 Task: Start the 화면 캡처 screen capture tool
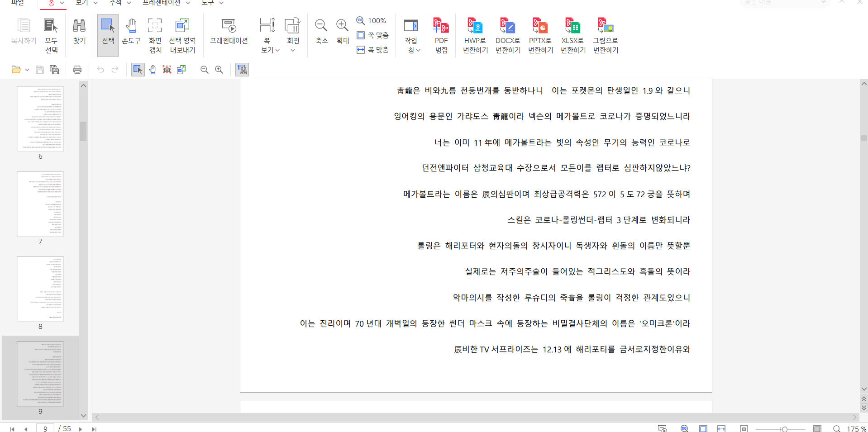(155, 35)
